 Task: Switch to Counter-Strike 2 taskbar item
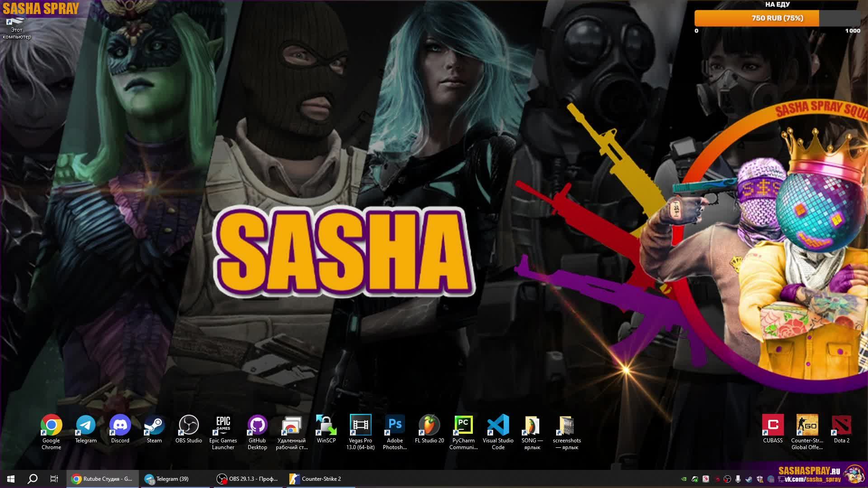321,479
